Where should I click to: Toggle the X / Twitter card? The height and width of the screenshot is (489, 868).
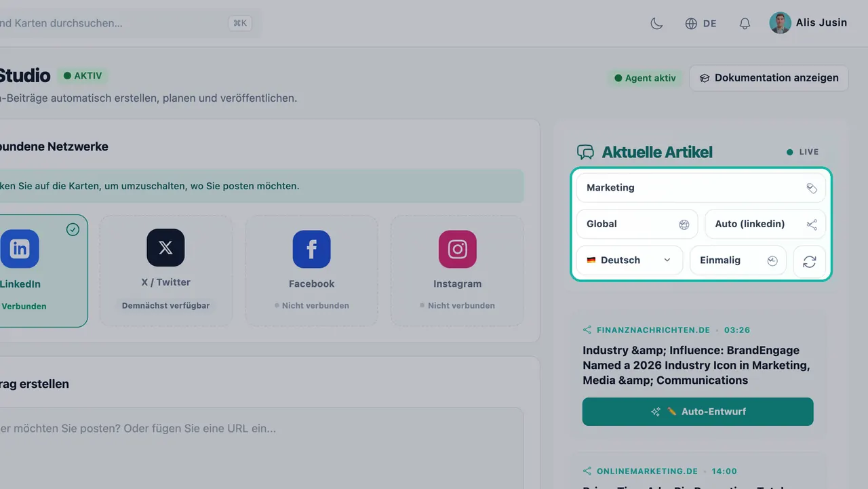pos(165,271)
